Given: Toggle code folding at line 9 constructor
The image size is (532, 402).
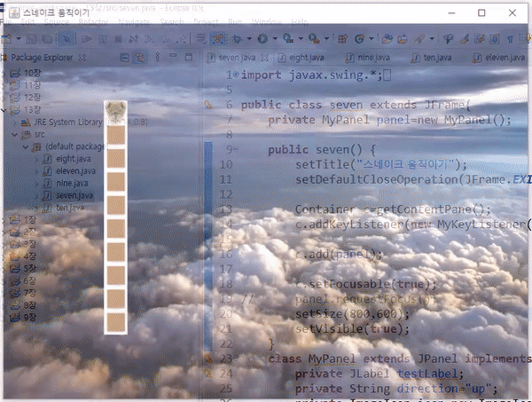Looking at the screenshot, I should (x=236, y=148).
